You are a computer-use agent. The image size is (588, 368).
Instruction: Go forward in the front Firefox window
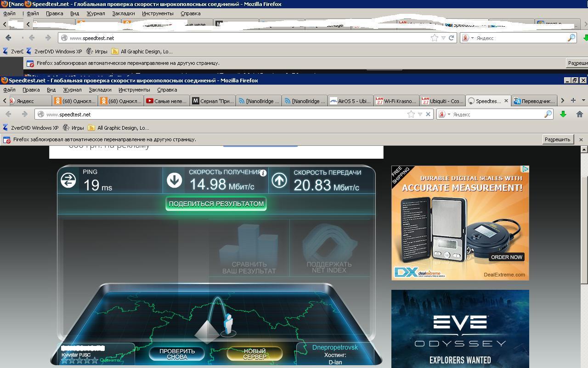pyautogui.click(x=24, y=114)
